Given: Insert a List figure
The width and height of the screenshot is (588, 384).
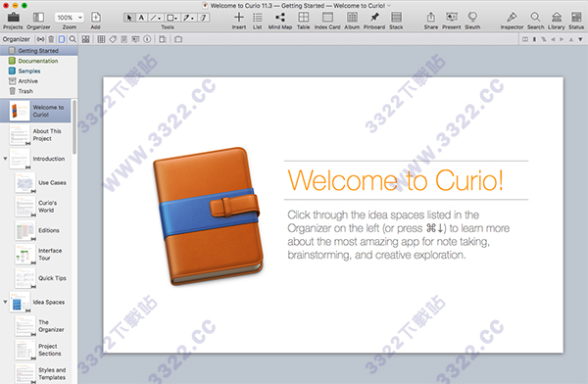Looking at the screenshot, I should [x=257, y=18].
